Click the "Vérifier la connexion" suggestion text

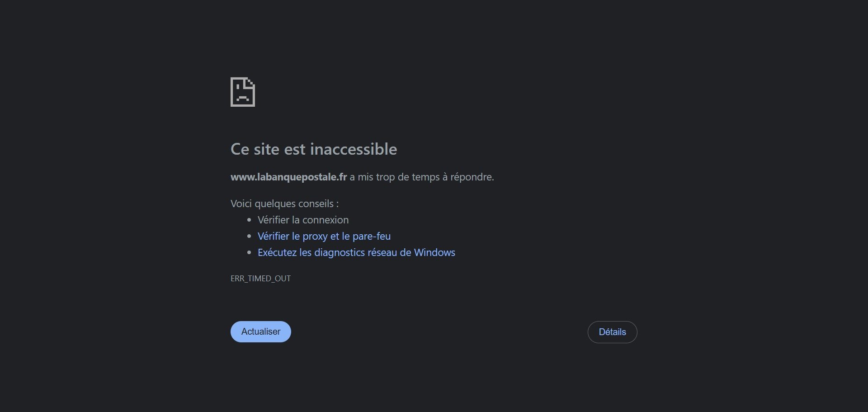click(303, 220)
